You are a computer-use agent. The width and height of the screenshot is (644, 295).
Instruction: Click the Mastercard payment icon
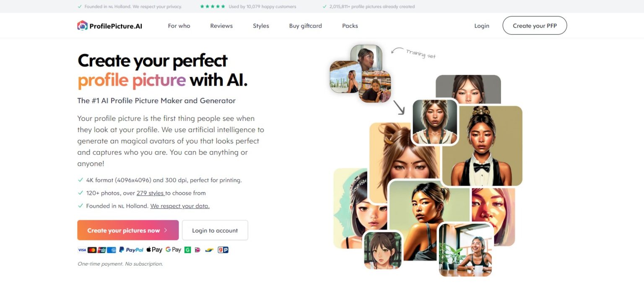92,250
